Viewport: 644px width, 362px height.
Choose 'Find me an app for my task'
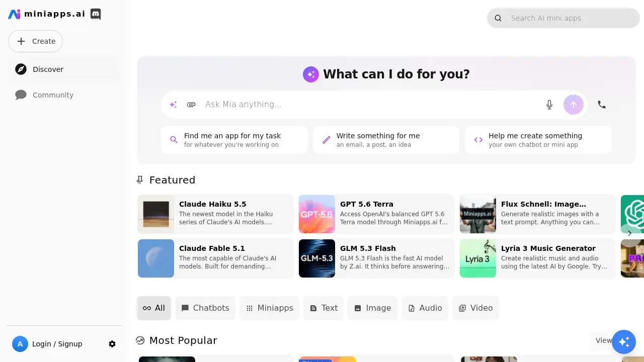coord(234,140)
